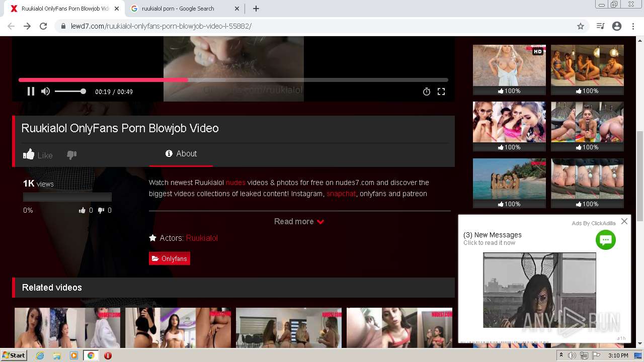The image size is (644, 362).
Task: Click the small thumbs-up count under views
Action: [x=86, y=210]
